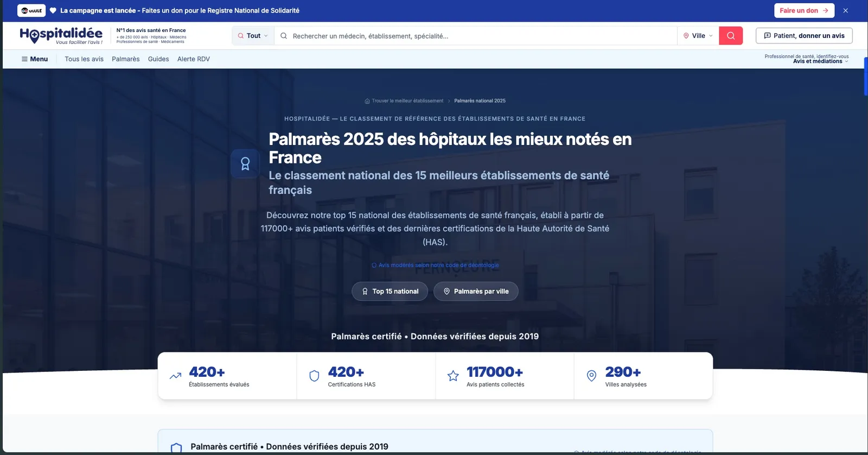This screenshot has height=455, width=868.
Task: Click '420+' above 'Établissements évalués'
Action: point(207,372)
